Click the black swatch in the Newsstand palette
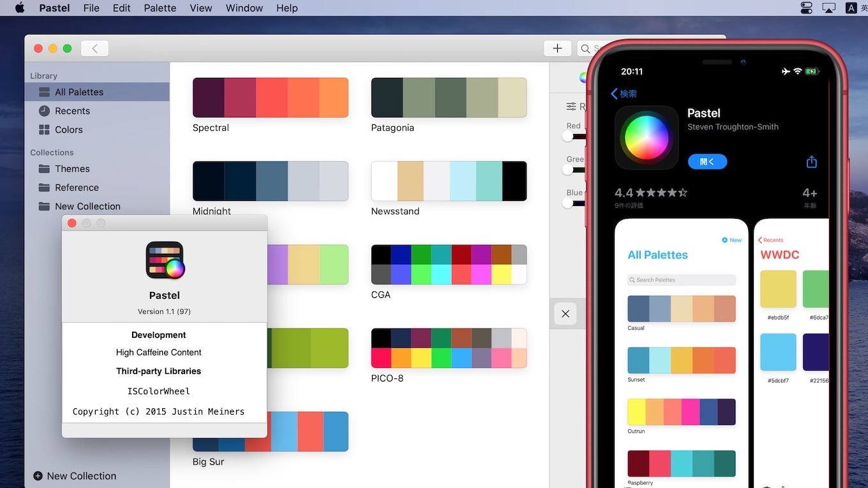The width and height of the screenshot is (868, 488). click(514, 181)
